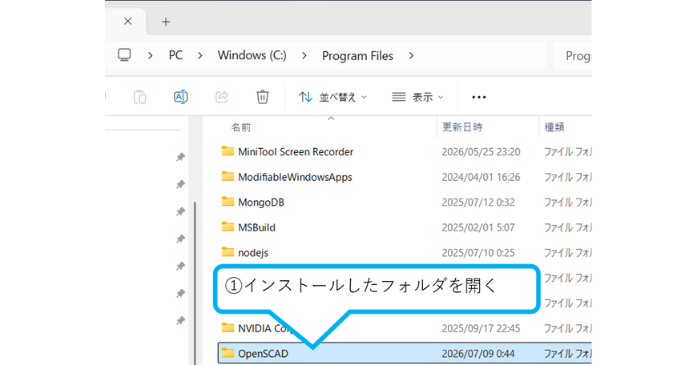Image resolution: width=698 pixels, height=365 pixels.
Task: Close the current Explorer tab
Action: click(x=128, y=21)
